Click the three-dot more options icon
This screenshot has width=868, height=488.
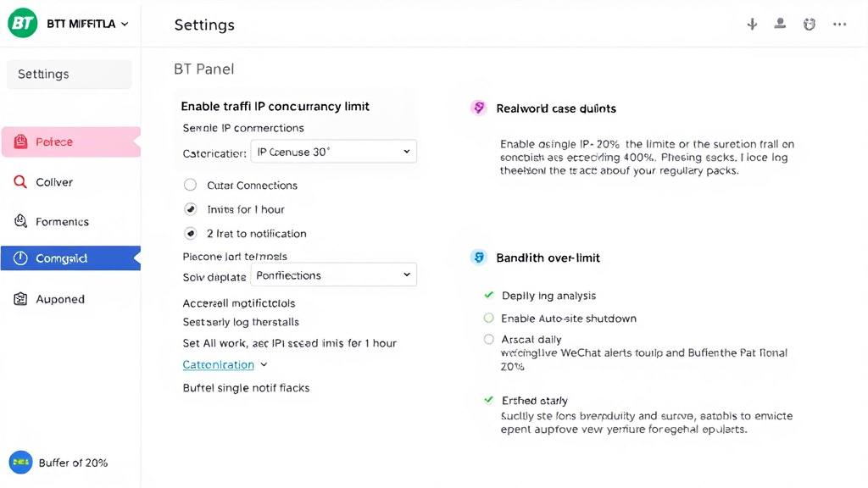(x=839, y=25)
